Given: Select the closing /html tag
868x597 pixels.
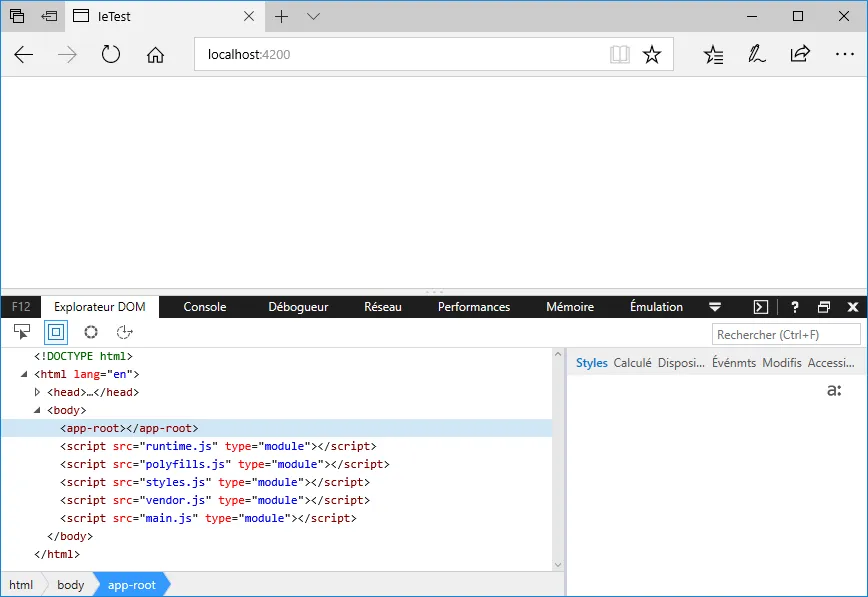Looking at the screenshot, I should click(56, 554).
